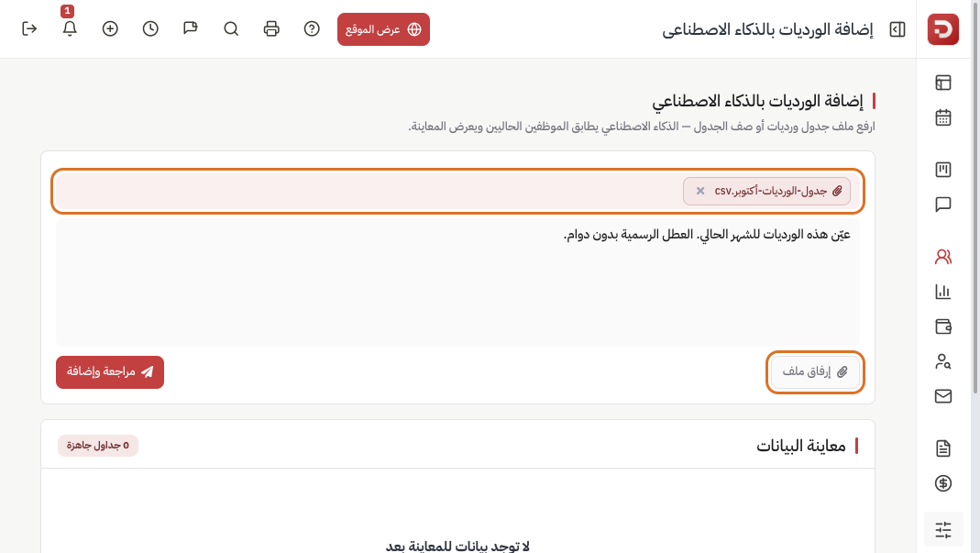The width and height of the screenshot is (980, 553).
Task: Click the printer icon
Action: (271, 28)
